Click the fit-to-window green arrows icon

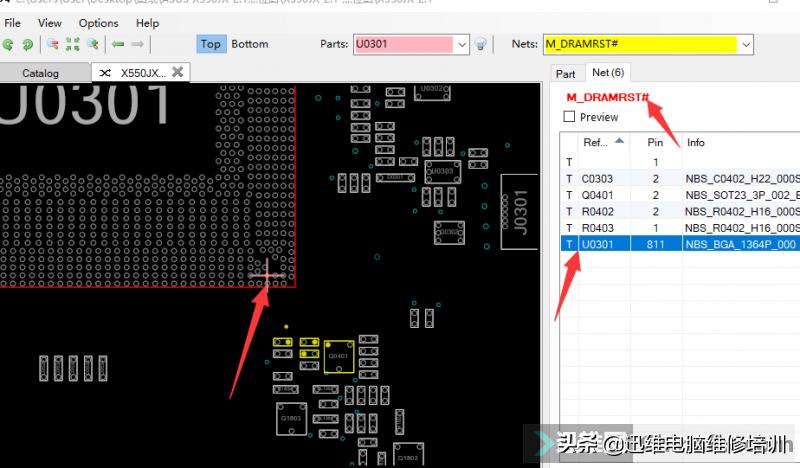click(72, 44)
